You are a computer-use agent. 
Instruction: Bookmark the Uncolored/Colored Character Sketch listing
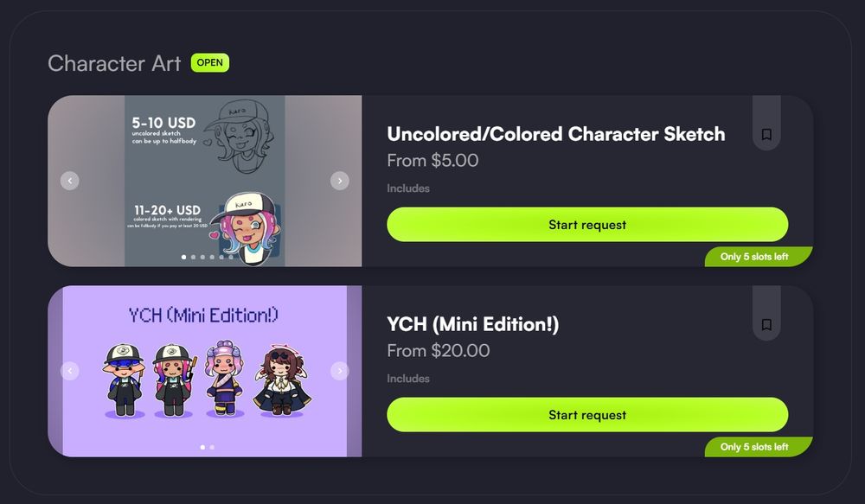coord(766,134)
